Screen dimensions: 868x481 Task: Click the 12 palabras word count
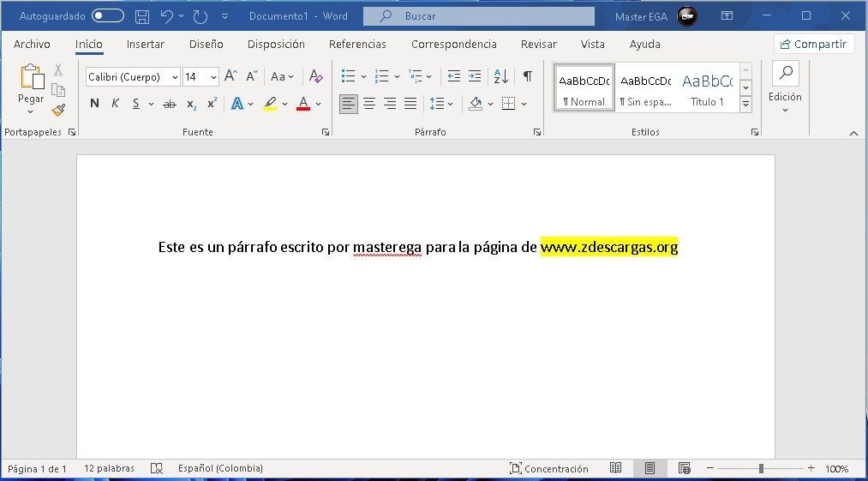pos(109,469)
